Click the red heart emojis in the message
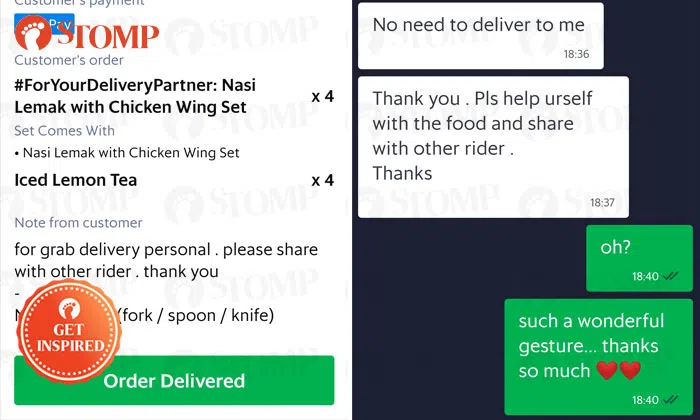 (x=617, y=372)
